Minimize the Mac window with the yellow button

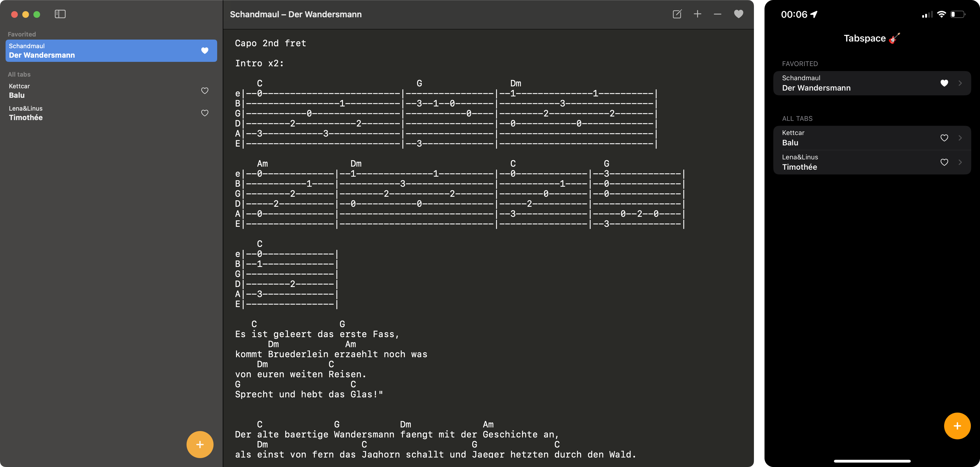tap(26, 14)
